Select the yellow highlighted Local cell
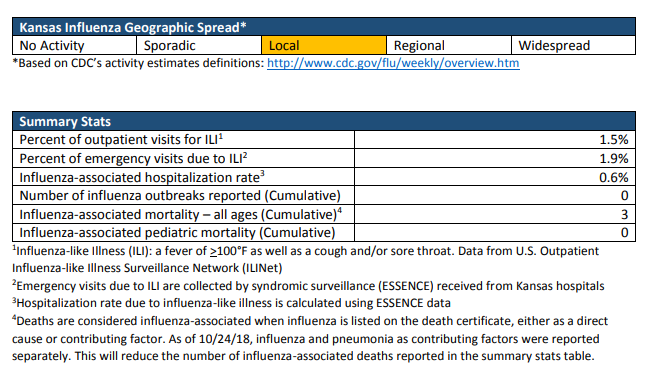 324,45
